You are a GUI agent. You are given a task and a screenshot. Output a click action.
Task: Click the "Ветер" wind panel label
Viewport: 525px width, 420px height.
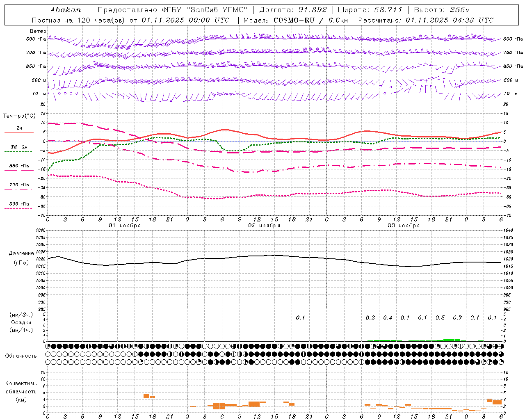pos(38,31)
